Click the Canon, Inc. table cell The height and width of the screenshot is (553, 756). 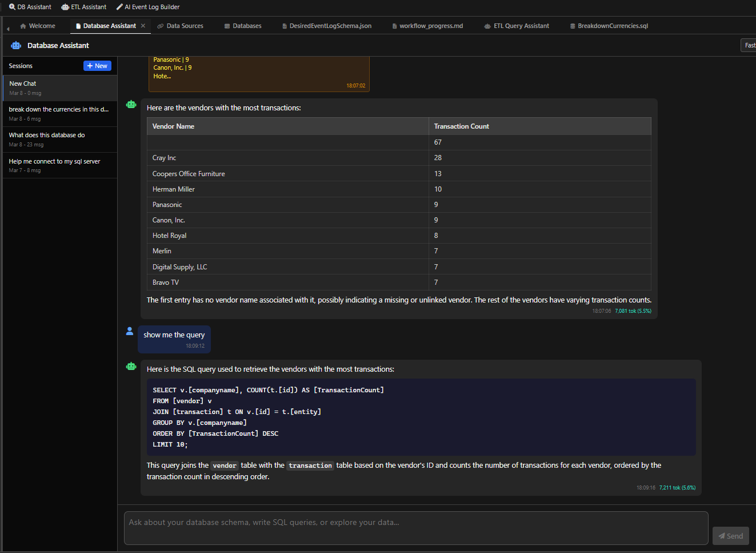pos(287,220)
